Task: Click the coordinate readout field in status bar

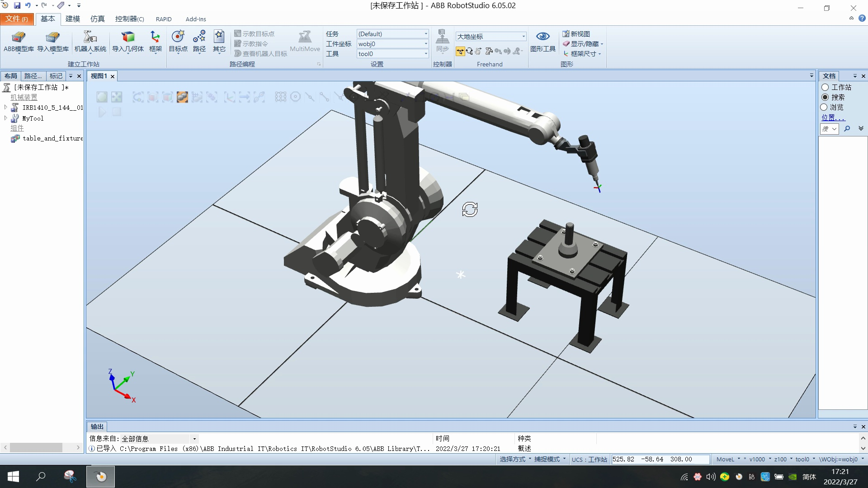Action: (659, 459)
